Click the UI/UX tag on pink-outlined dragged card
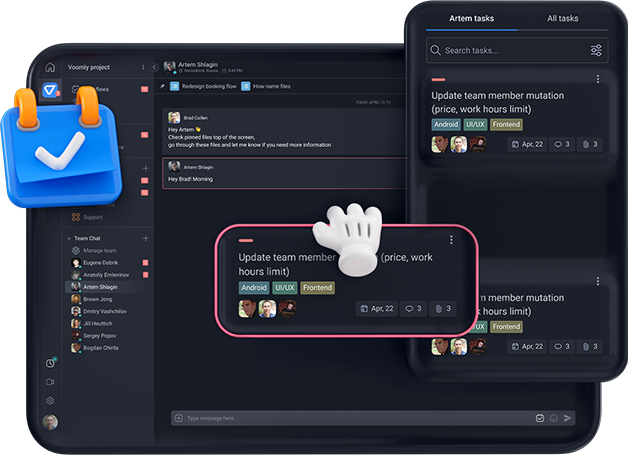 pyautogui.click(x=285, y=288)
